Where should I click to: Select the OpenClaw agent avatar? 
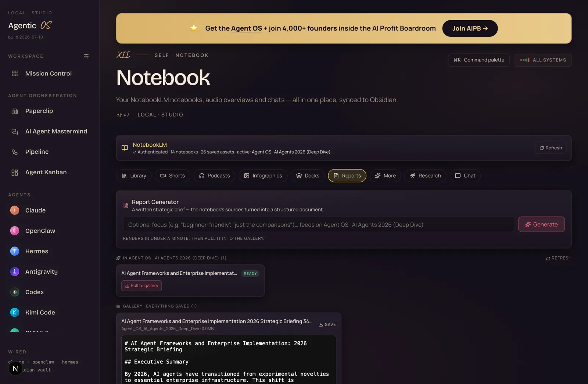(15, 231)
